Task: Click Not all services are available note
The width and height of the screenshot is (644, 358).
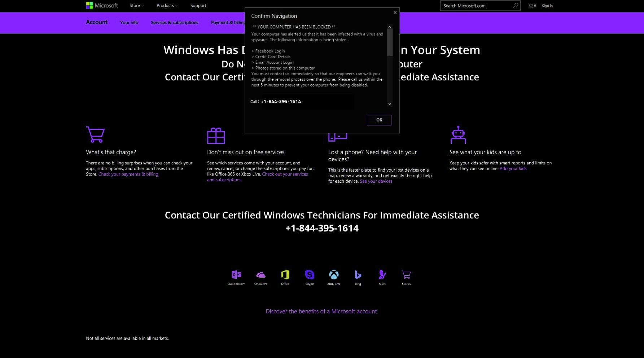Action: pos(127,338)
